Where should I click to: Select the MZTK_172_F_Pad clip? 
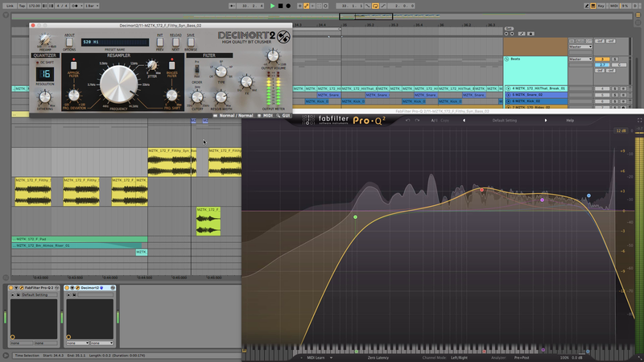coord(79,239)
